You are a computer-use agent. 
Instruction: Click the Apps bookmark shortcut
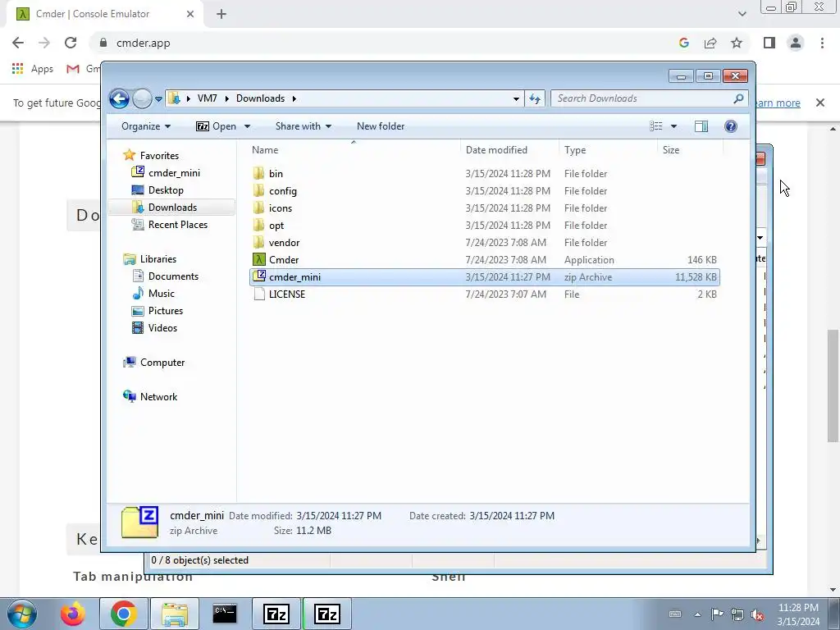point(33,69)
